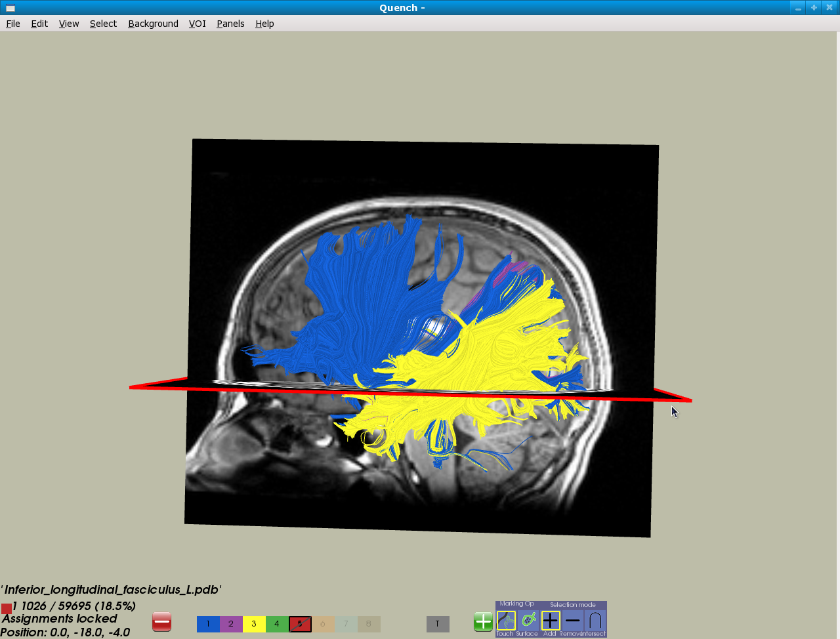
Task: Switch selection mode to Add
Action: point(550,621)
